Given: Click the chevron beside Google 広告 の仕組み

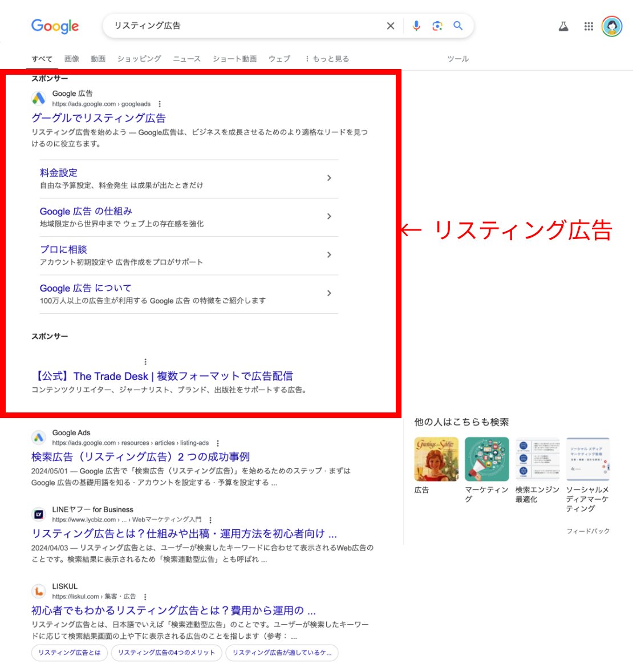Looking at the screenshot, I should click(x=328, y=216).
